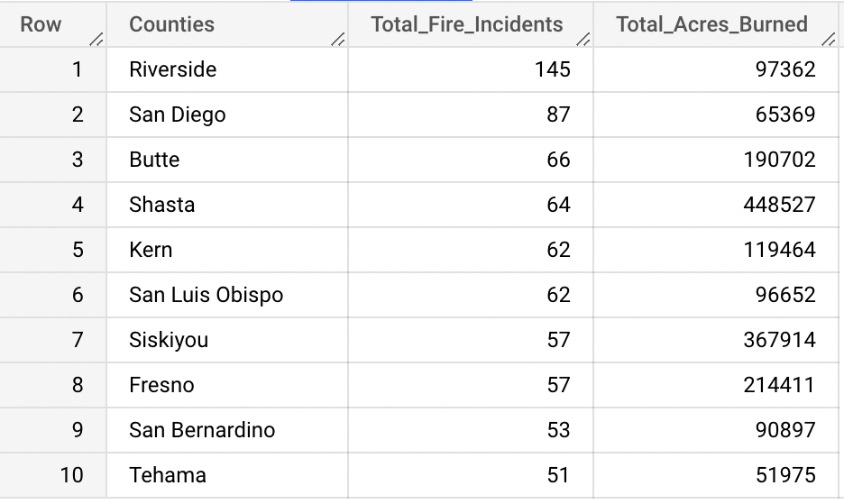Select the Counties column header
Screen dimensions: 844x504
point(172,24)
